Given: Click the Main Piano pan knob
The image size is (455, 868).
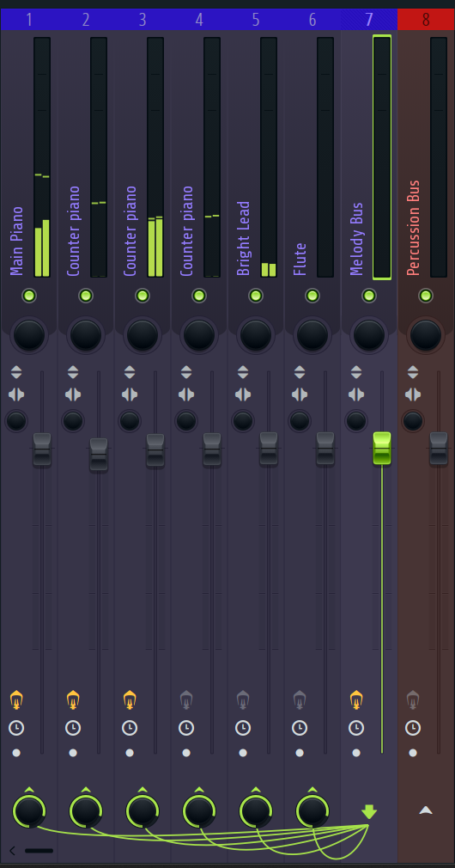Looking at the screenshot, I should 29,335.
